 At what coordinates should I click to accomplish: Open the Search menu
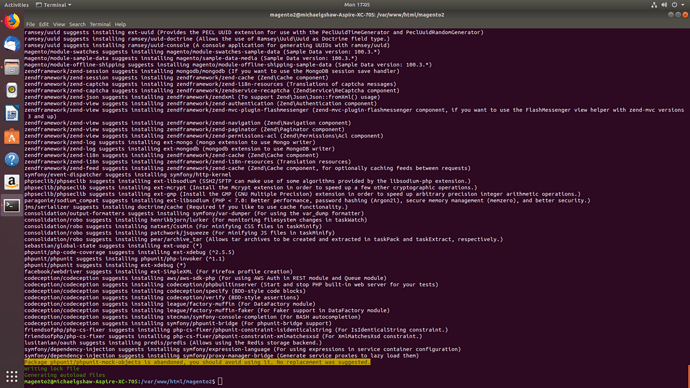(77, 24)
